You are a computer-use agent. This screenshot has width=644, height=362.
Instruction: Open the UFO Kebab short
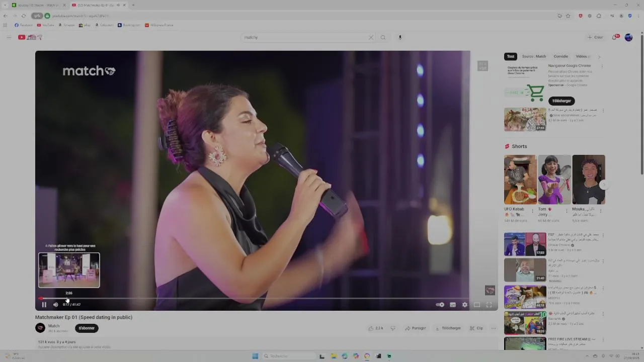(520, 179)
